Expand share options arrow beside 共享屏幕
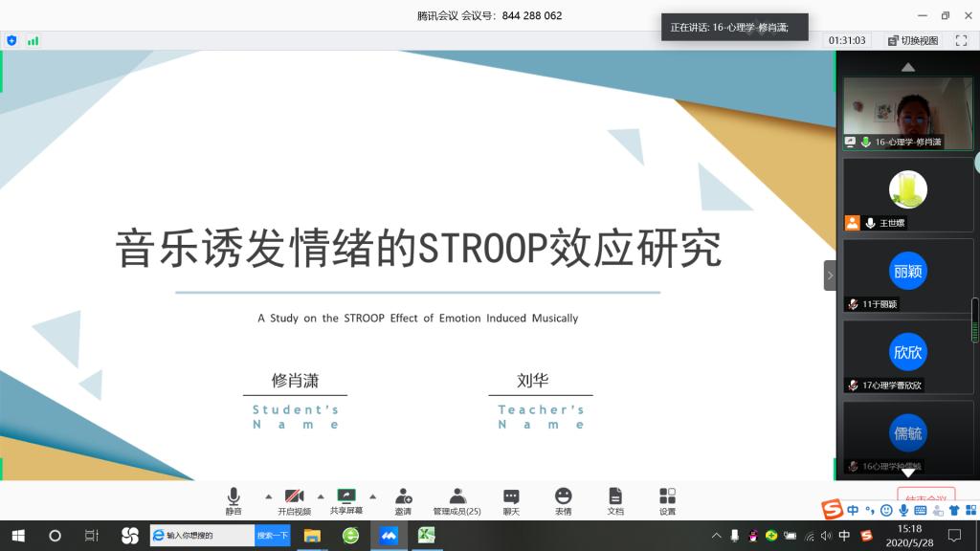The width and height of the screenshot is (980, 551). pyautogui.click(x=372, y=496)
